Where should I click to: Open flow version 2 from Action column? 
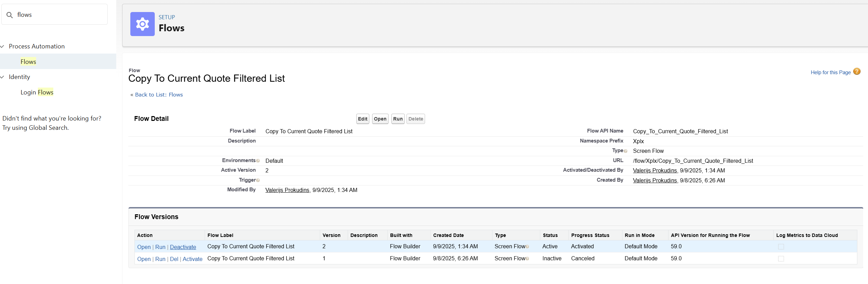[x=144, y=247]
